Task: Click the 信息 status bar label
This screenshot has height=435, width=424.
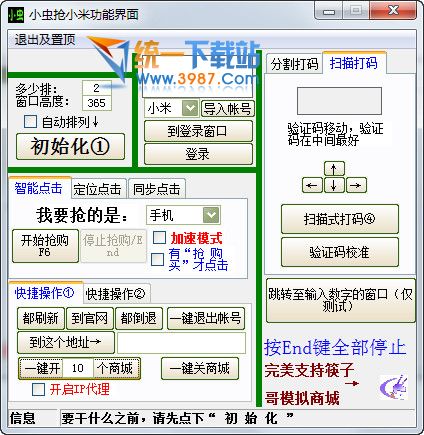Action: [x=22, y=418]
